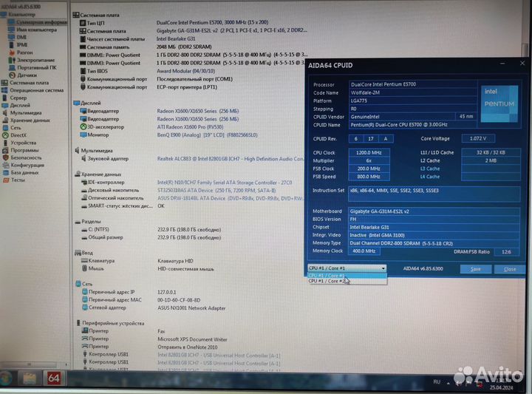
Task: Click the Сеть sidebar icon
Action: point(4,128)
